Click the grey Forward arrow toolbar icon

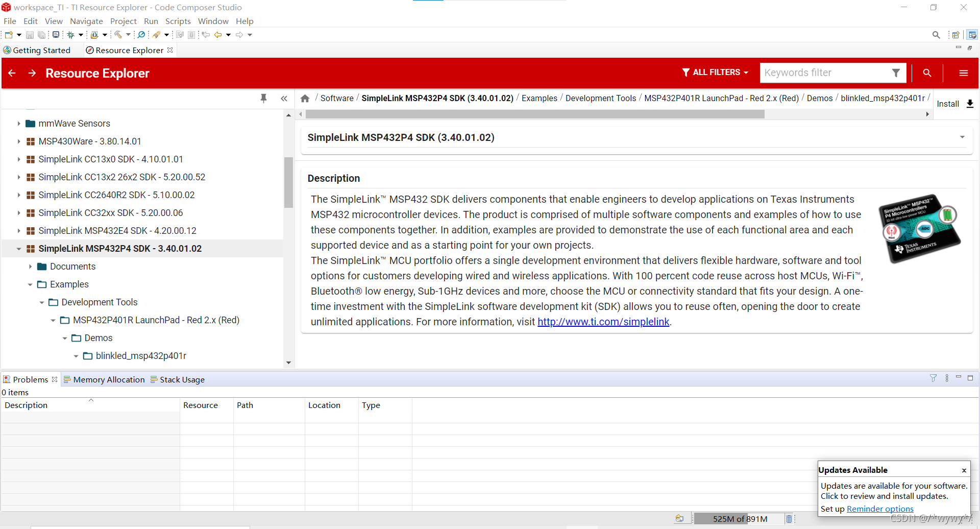pos(239,35)
